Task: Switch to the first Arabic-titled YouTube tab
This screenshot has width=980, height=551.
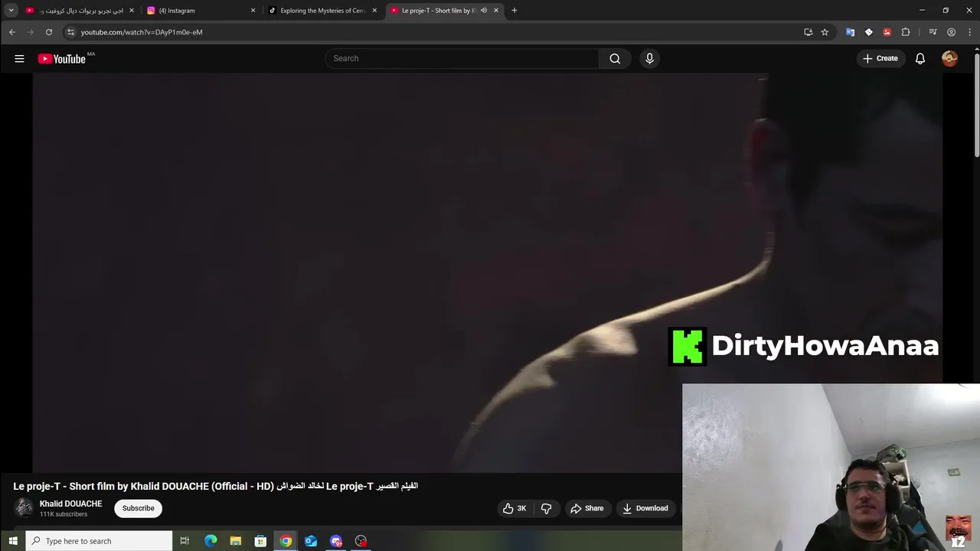Action: pos(80,11)
